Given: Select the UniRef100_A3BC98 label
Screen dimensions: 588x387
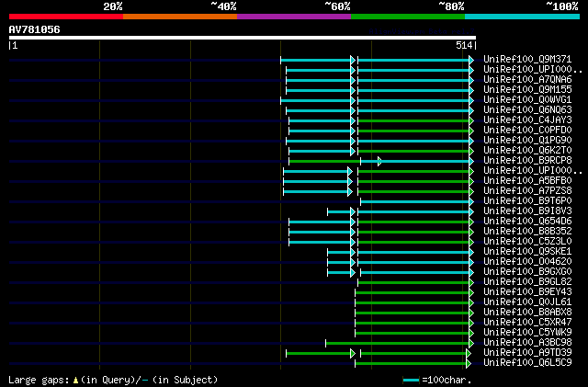Looking at the screenshot, I should tap(527, 343).
